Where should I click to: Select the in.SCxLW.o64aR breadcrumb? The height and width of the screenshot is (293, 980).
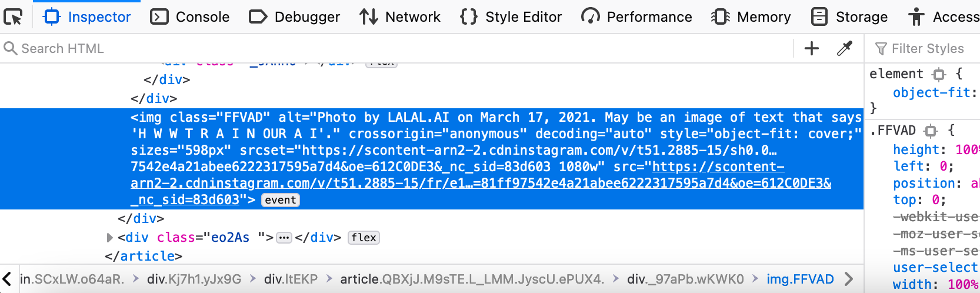point(72,279)
